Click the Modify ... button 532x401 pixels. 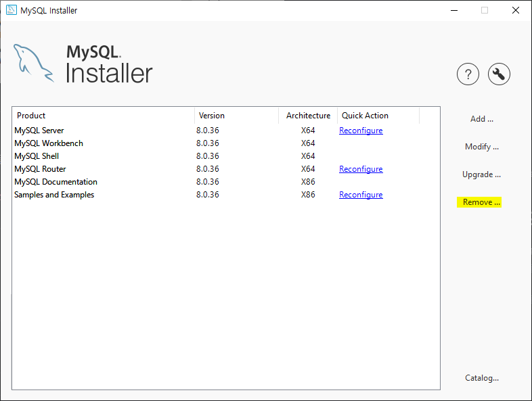point(481,147)
